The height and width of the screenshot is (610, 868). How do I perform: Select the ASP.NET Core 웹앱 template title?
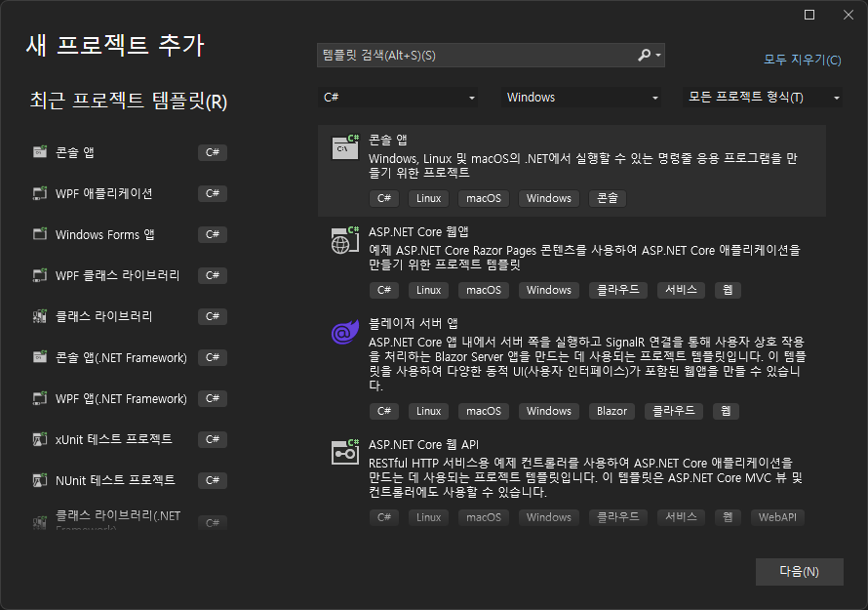coord(418,231)
